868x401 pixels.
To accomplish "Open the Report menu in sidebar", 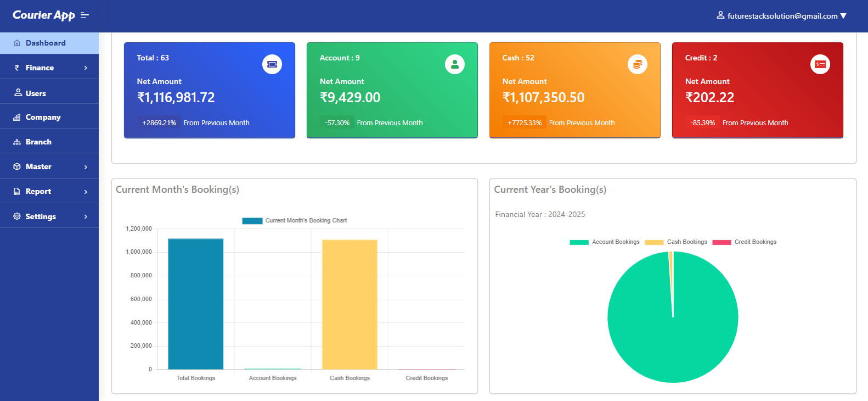I will coord(38,192).
